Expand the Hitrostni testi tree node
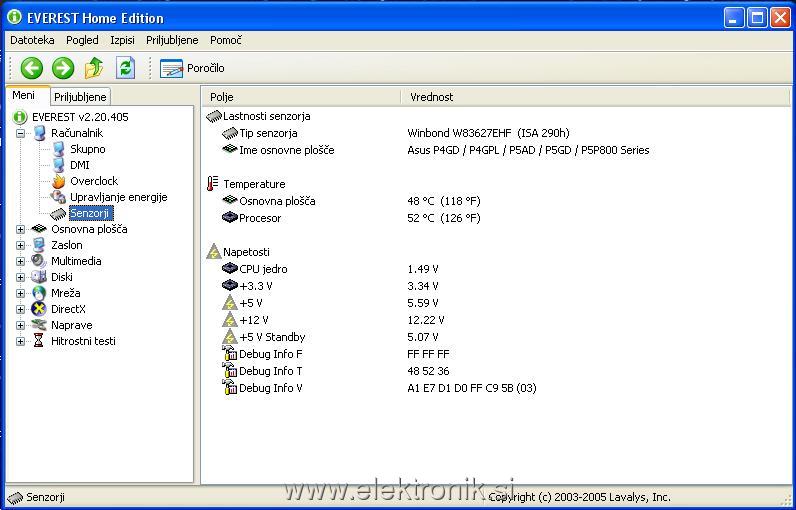Viewport: 796px width, 510px height. tap(20, 341)
